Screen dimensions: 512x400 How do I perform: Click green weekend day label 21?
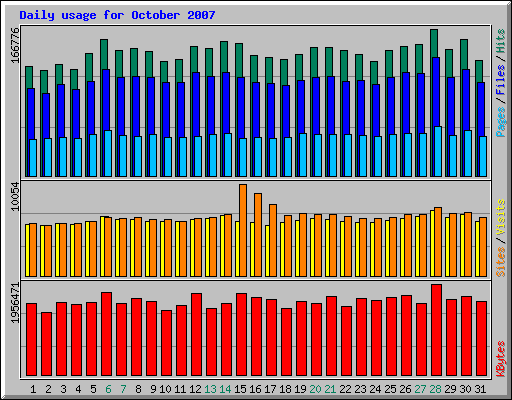pyautogui.click(x=330, y=389)
